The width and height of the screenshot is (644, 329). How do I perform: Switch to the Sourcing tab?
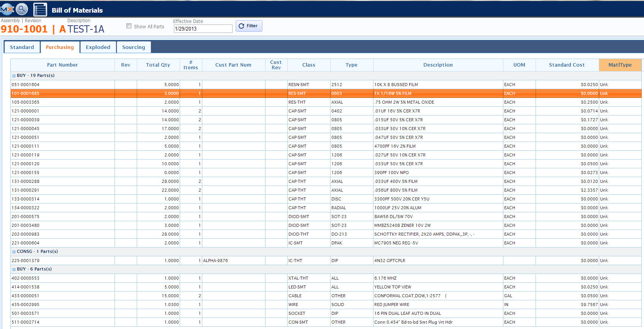pyautogui.click(x=134, y=47)
